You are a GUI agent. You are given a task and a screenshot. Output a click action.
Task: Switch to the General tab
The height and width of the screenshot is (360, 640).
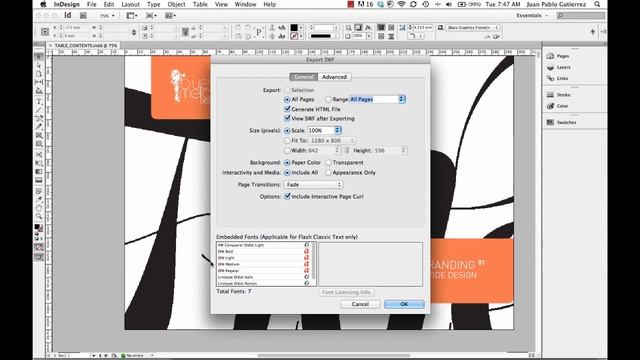coord(304,77)
